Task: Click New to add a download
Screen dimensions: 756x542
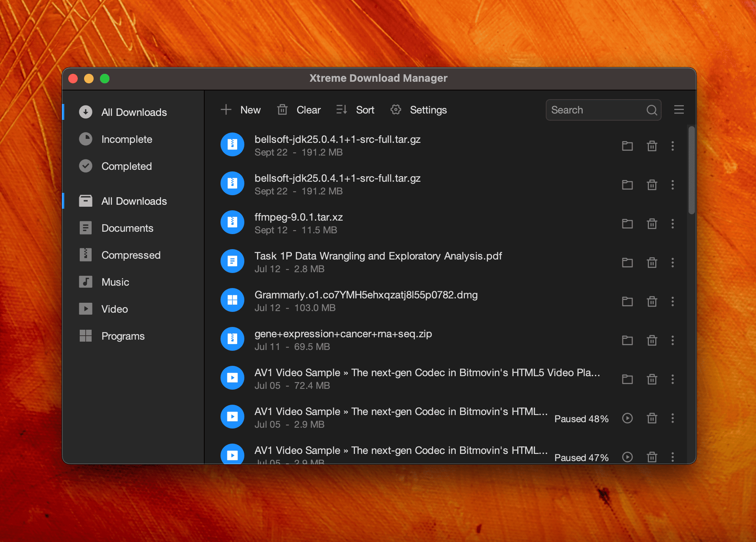Action: tap(240, 110)
